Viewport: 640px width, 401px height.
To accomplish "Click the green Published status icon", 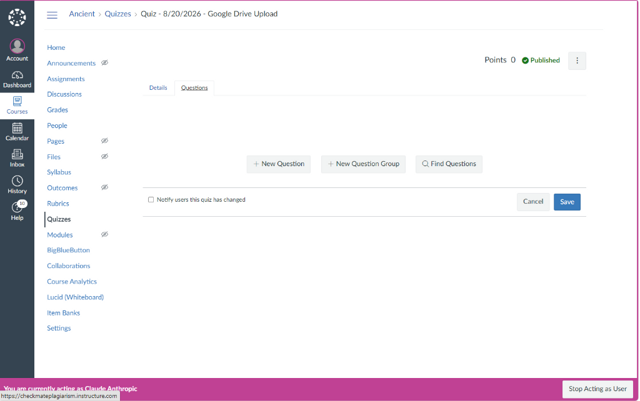I will 525,60.
